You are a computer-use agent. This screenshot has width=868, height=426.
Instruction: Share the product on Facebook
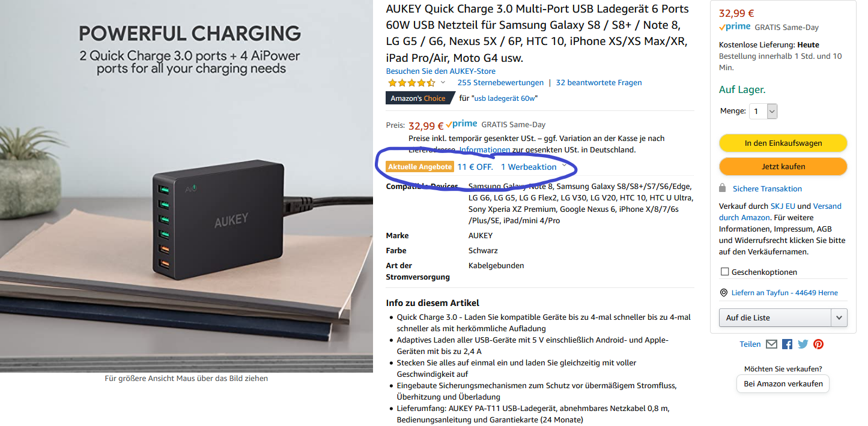(787, 344)
